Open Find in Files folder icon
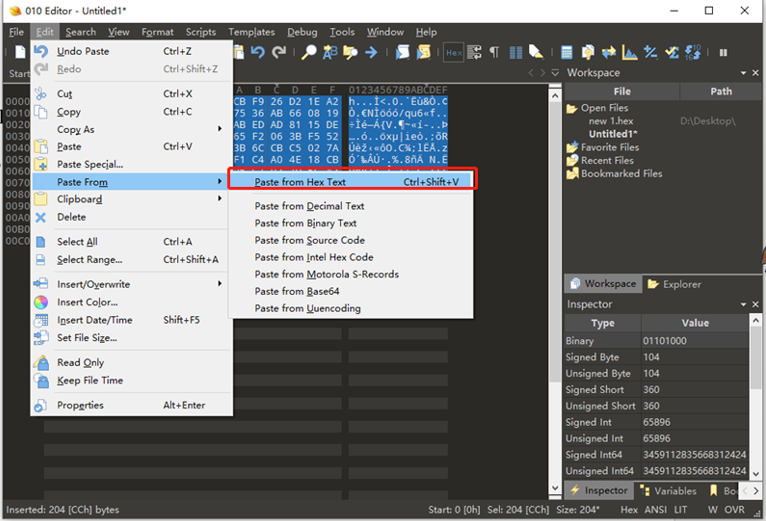Image resolution: width=766 pixels, height=521 pixels. (x=350, y=52)
